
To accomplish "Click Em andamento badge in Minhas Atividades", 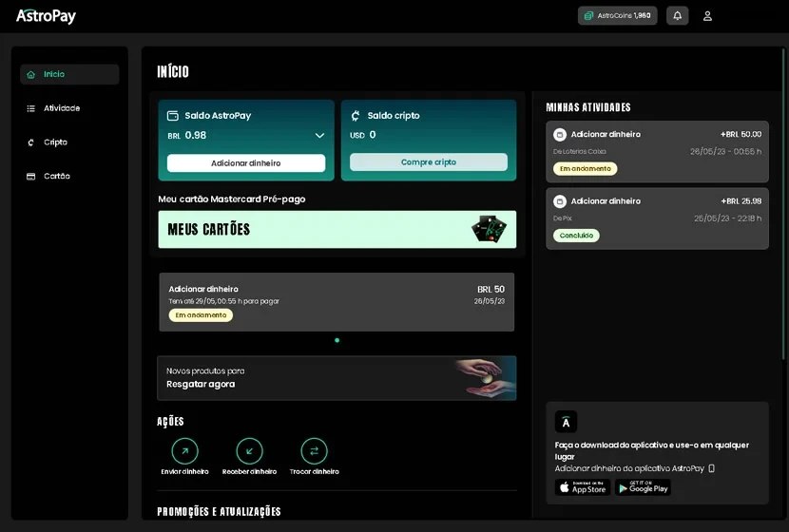I will click(586, 169).
